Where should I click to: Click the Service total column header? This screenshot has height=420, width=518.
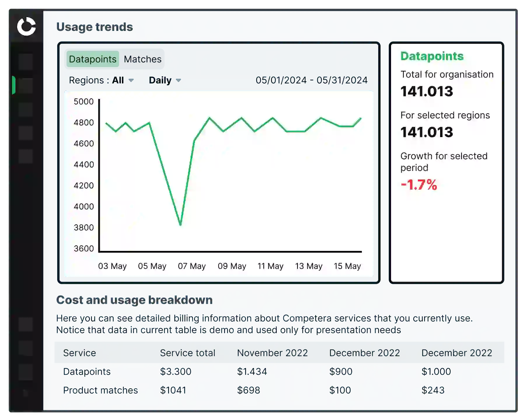(x=187, y=353)
